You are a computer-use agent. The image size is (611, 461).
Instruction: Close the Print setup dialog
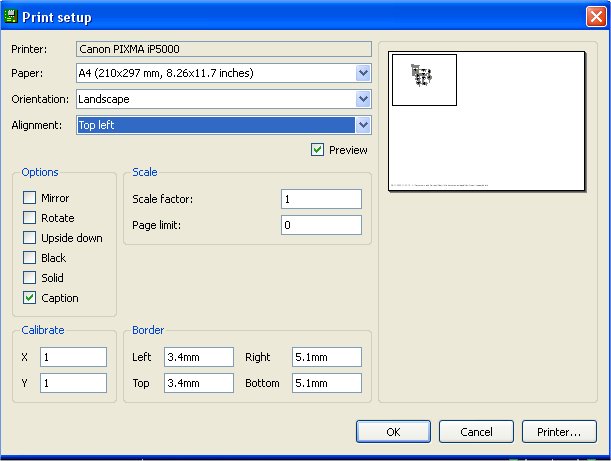(x=594, y=17)
